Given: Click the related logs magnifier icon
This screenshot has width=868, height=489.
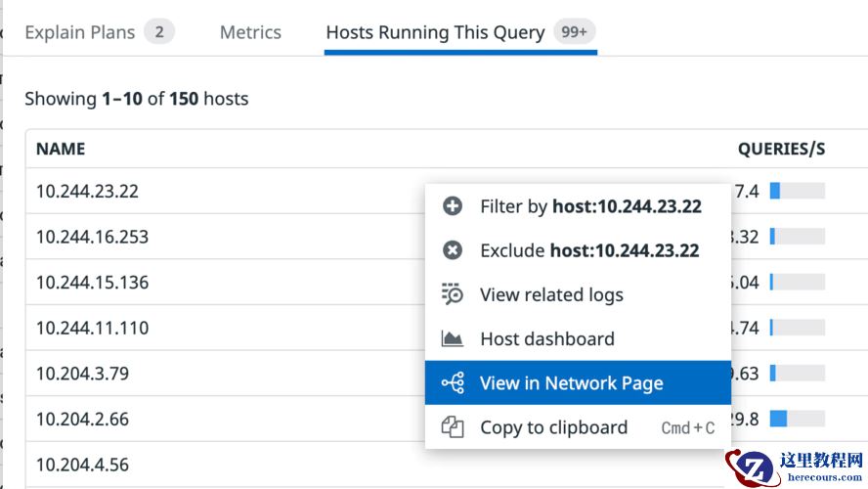Looking at the screenshot, I should tap(452, 294).
